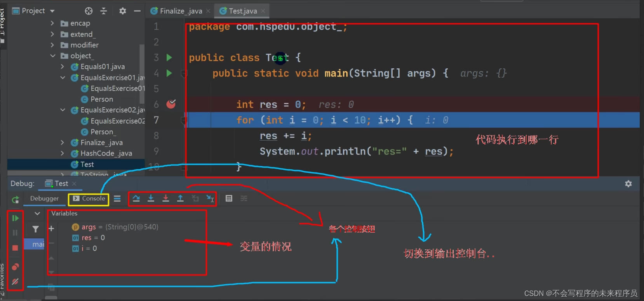Select the Console tab
The image size is (644, 301).
tap(89, 198)
